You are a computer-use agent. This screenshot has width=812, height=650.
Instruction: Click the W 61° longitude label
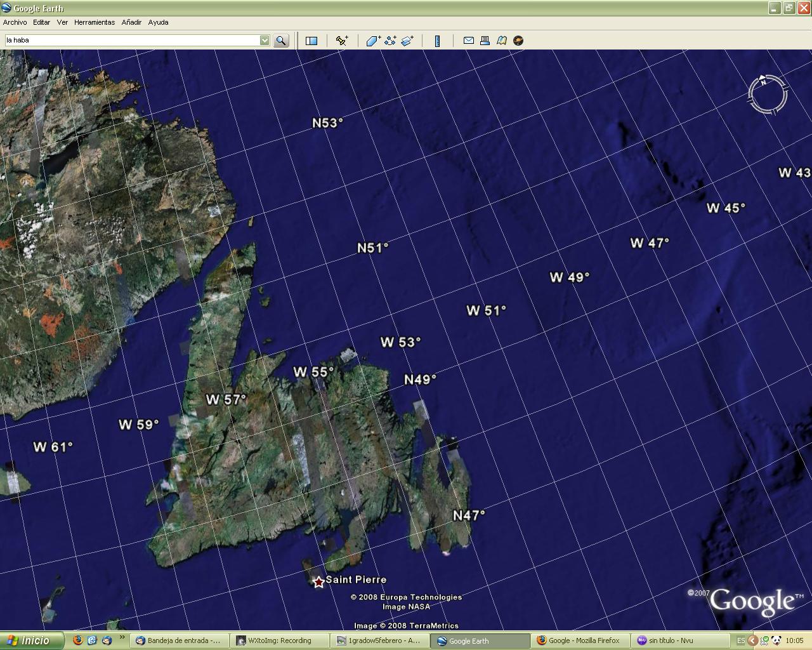point(53,447)
